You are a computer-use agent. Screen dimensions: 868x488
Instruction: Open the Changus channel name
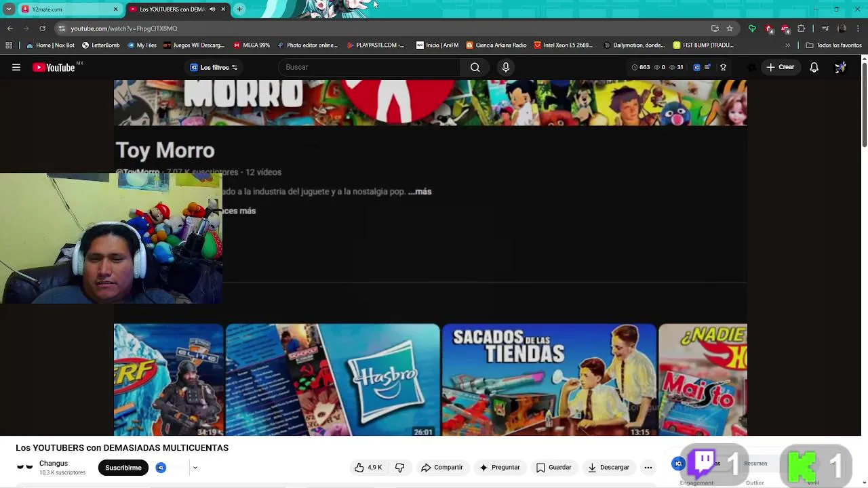click(x=54, y=464)
